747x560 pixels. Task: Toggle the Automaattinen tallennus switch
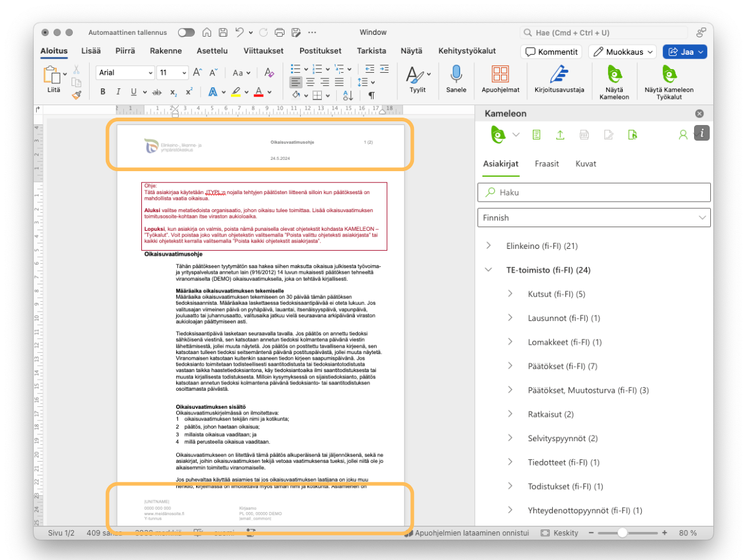coord(186,32)
